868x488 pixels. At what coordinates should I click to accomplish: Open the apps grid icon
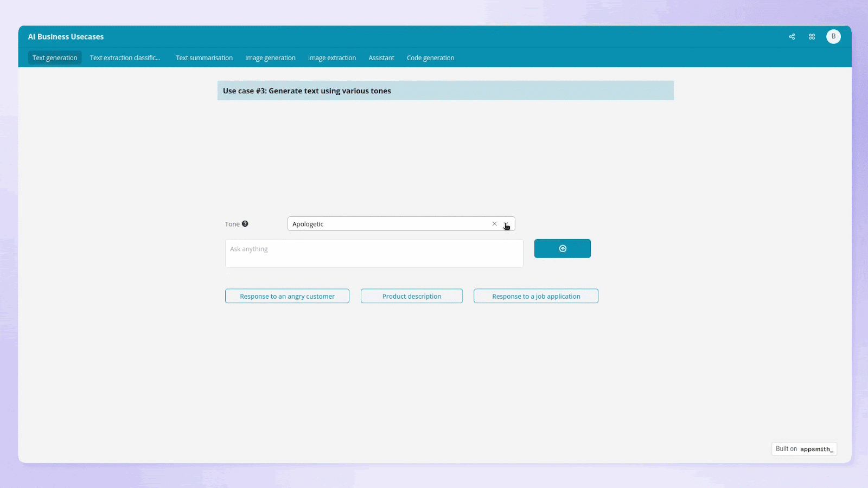[812, 37]
